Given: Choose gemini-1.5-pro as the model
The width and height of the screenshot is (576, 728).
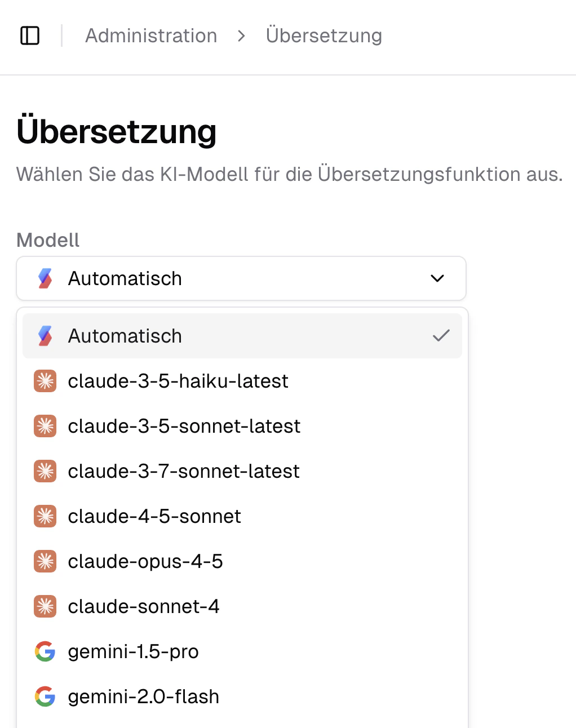Looking at the screenshot, I should [x=134, y=651].
